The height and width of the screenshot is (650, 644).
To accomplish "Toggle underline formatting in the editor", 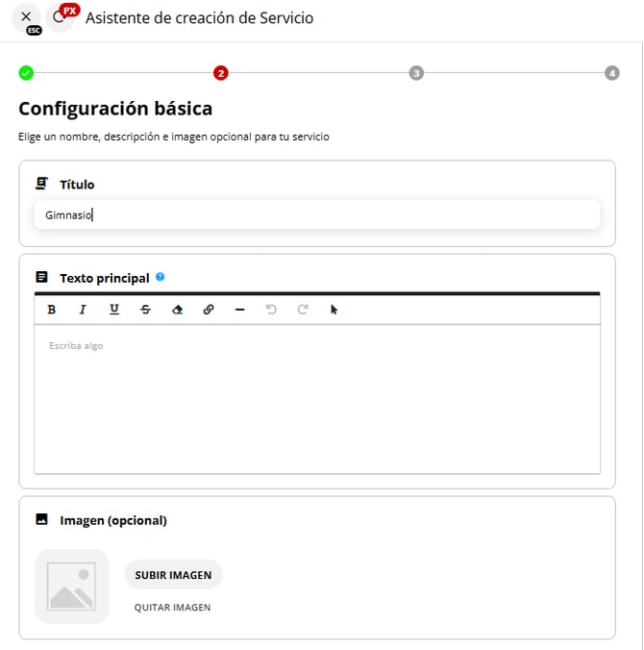I will click(x=114, y=310).
